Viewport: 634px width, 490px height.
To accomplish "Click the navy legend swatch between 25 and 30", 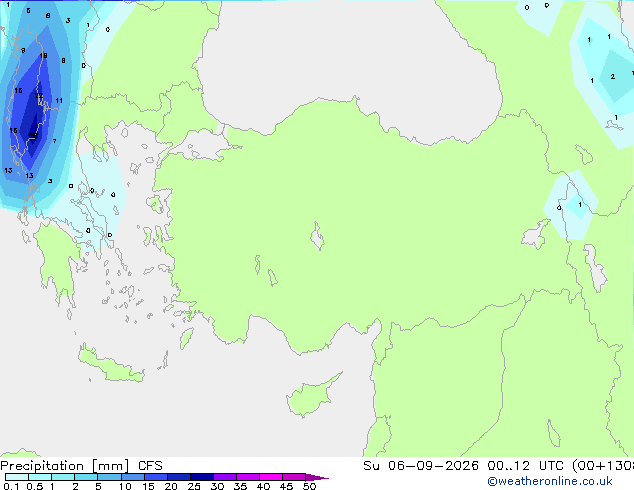I will (201, 477).
